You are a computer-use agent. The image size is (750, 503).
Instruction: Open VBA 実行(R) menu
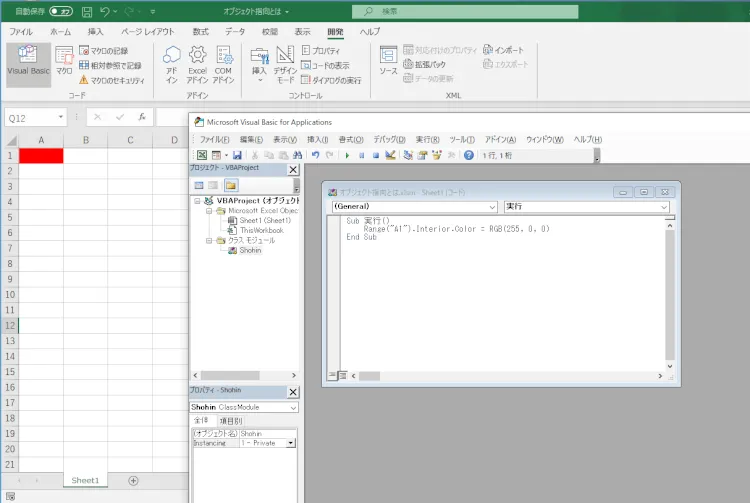427,140
